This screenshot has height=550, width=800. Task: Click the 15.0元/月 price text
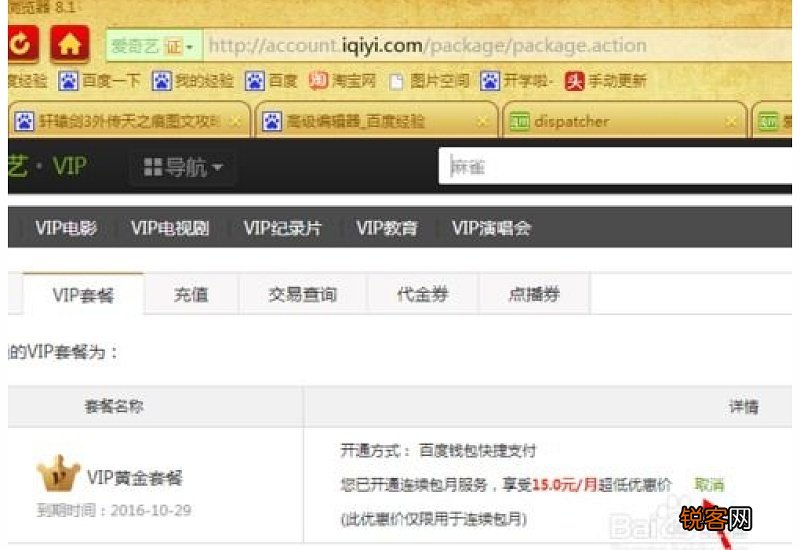pyautogui.click(x=564, y=484)
